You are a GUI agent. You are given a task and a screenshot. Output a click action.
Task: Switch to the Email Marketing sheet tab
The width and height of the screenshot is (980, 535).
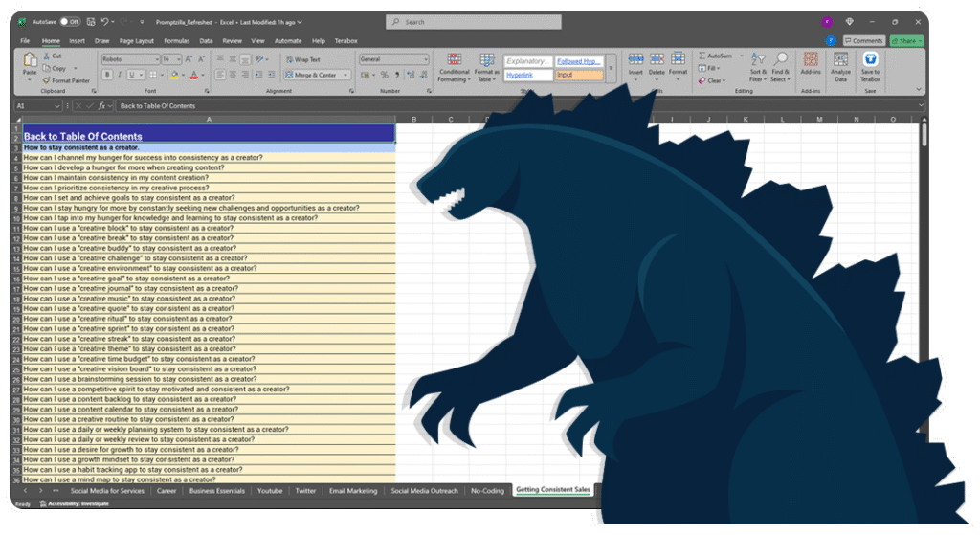click(353, 491)
